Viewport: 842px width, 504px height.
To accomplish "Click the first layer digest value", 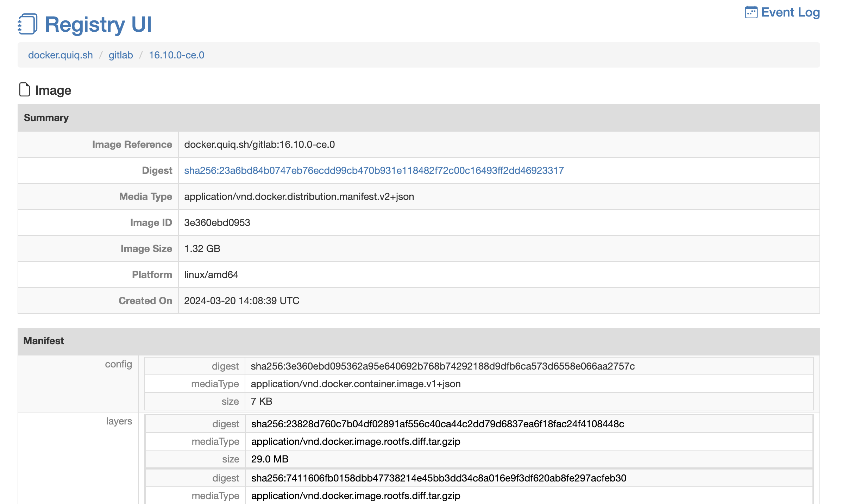I will (x=438, y=424).
